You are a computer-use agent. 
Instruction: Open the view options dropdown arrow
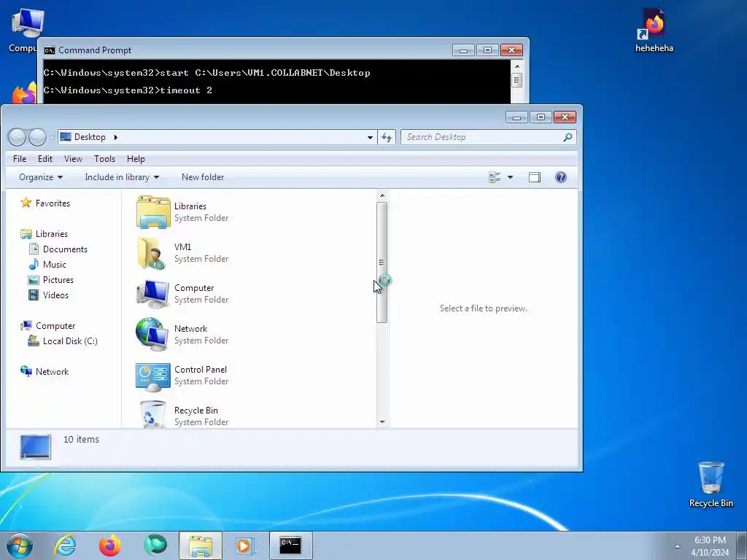tap(510, 177)
